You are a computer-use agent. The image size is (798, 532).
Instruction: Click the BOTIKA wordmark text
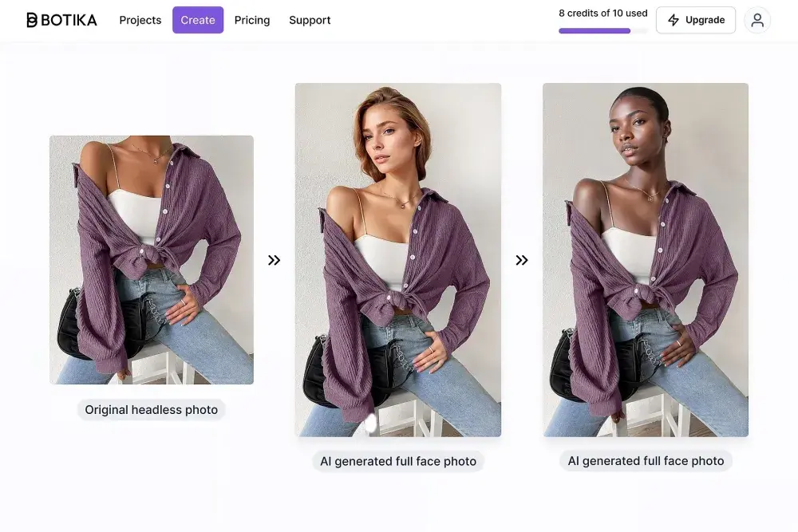[69, 20]
